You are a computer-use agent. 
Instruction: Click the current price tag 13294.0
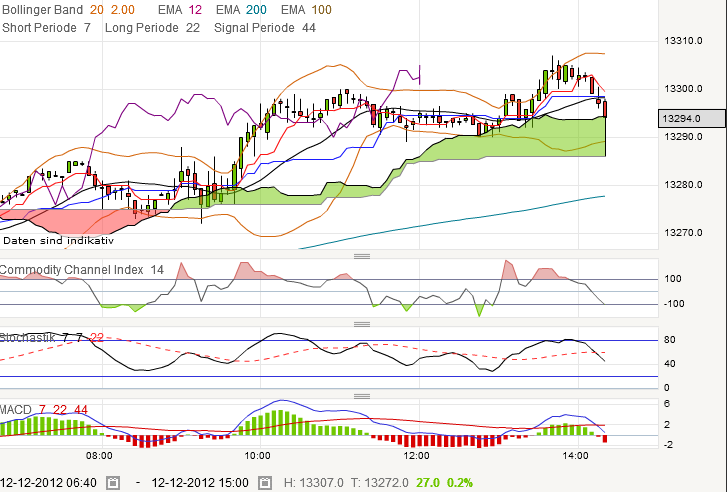coord(692,118)
